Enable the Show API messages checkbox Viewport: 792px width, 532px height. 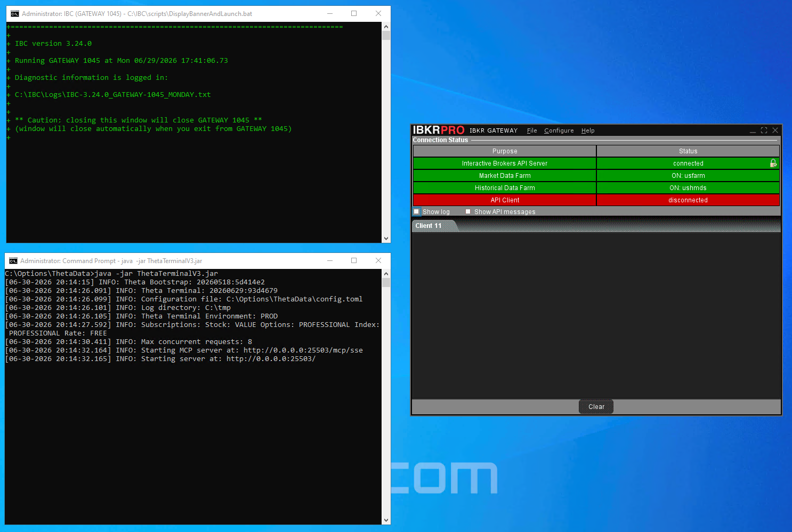coord(468,211)
